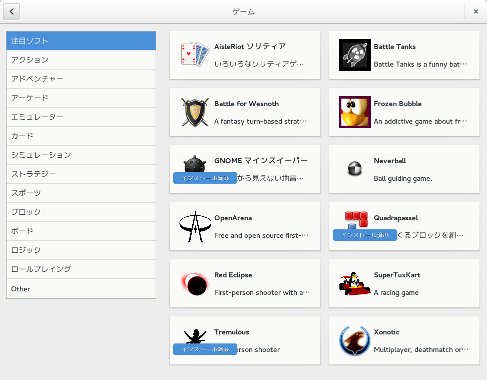
Task: Click the installed badge on Quadrapassel
Action: point(365,235)
